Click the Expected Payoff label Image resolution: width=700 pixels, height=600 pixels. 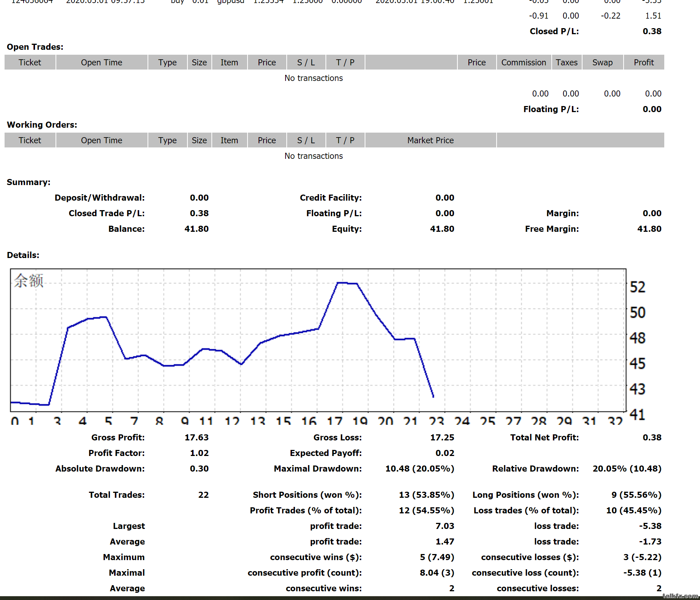click(x=326, y=453)
